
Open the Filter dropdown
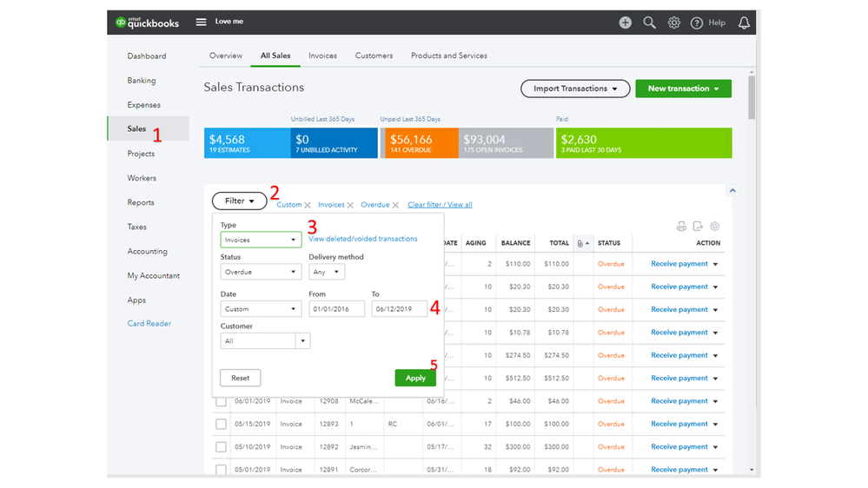coord(239,201)
